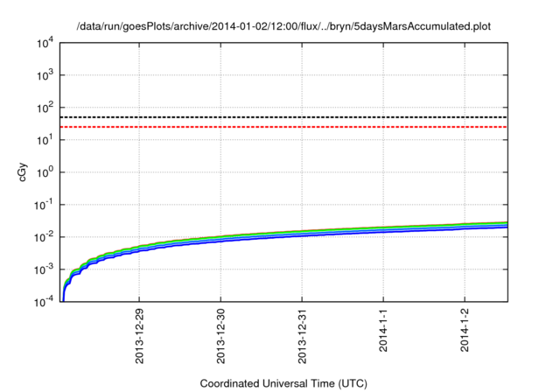Click the 10^4 y-axis tick label
This screenshot has height=392, width=560.
(45, 44)
